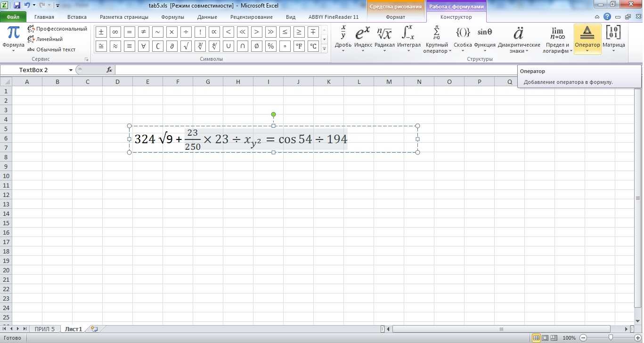This screenshot has height=343, width=644.
Task: Open the Дробь fraction dropdown
Action: pyautogui.click(x=343, y=39)
